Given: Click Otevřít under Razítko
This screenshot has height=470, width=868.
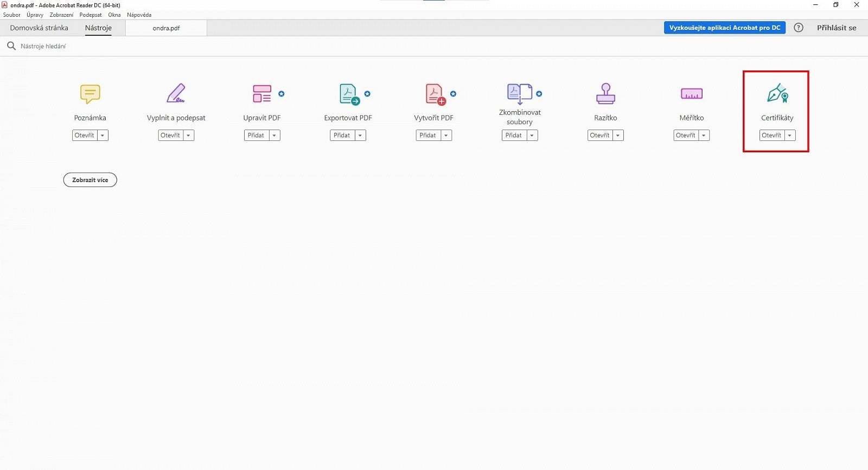Looking at the screenshot, I should (x=600, y=136).
